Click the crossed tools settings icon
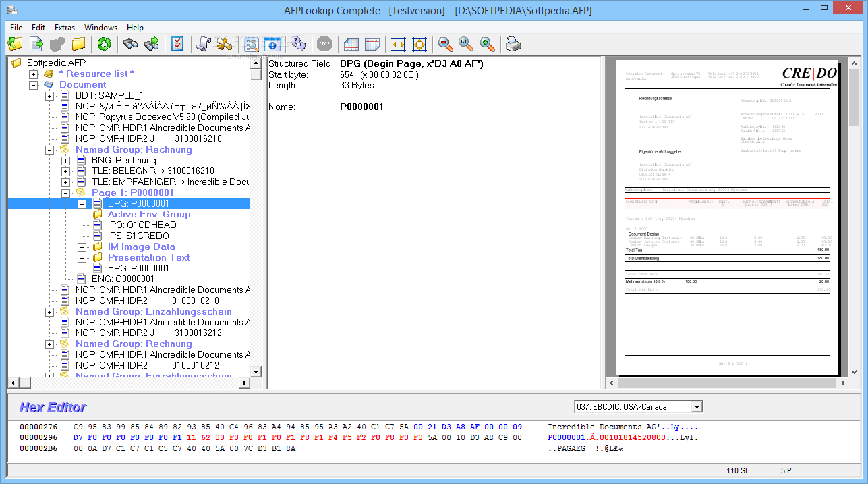The image size is (868, 484). coord(225,45)
